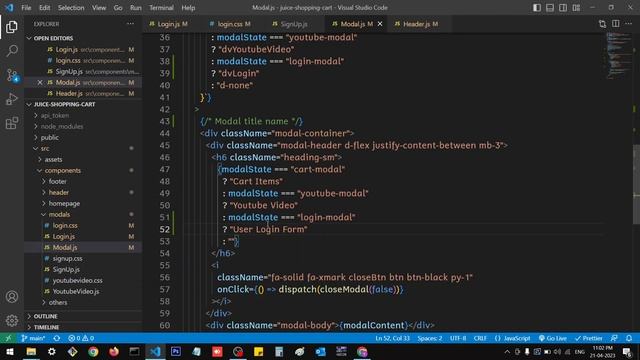Viewport: 640px width, 360px height.
Task: Open the View menu
Action: pyautogui.click(x=99, y=8)
